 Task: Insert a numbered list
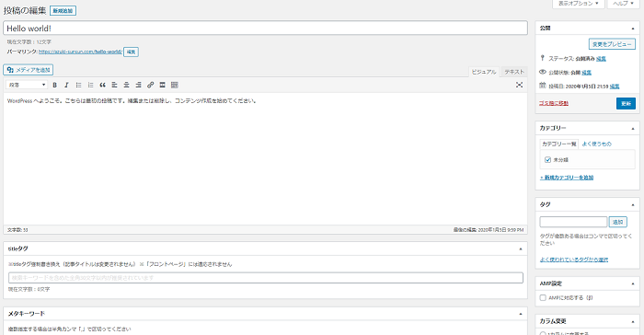click(90, 85)
